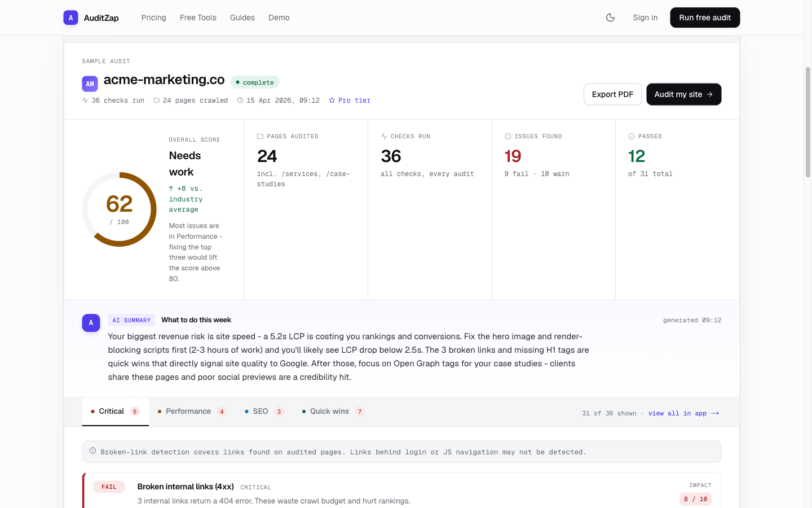Click Audit my site button
812x508 pixels.
click(683, 94)
